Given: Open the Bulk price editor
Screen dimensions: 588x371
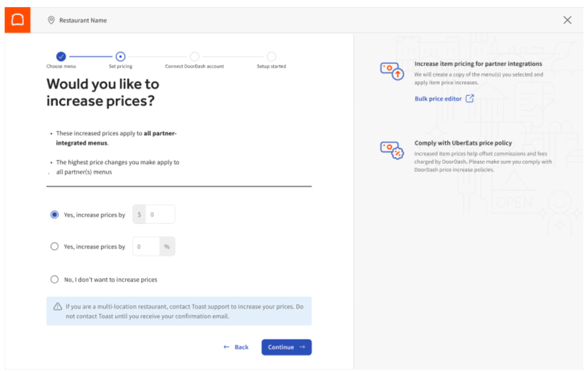Looking at the screenshot, I should [438, 98].
